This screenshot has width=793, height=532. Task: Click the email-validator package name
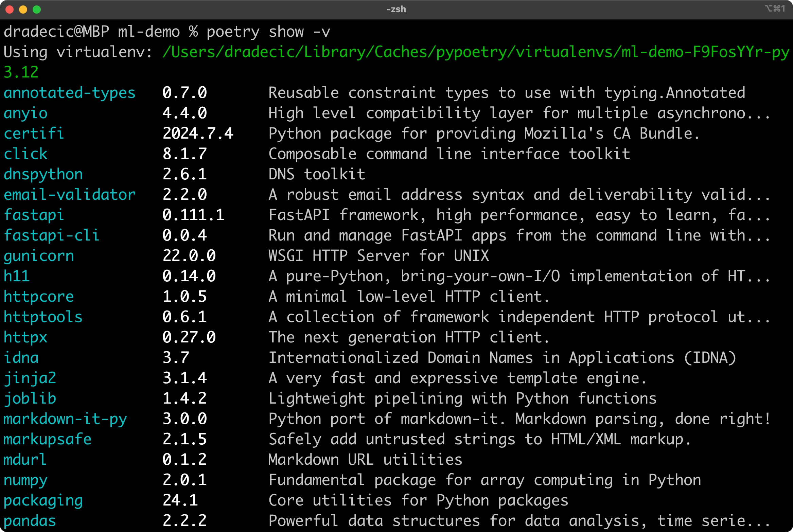point(69,195)
